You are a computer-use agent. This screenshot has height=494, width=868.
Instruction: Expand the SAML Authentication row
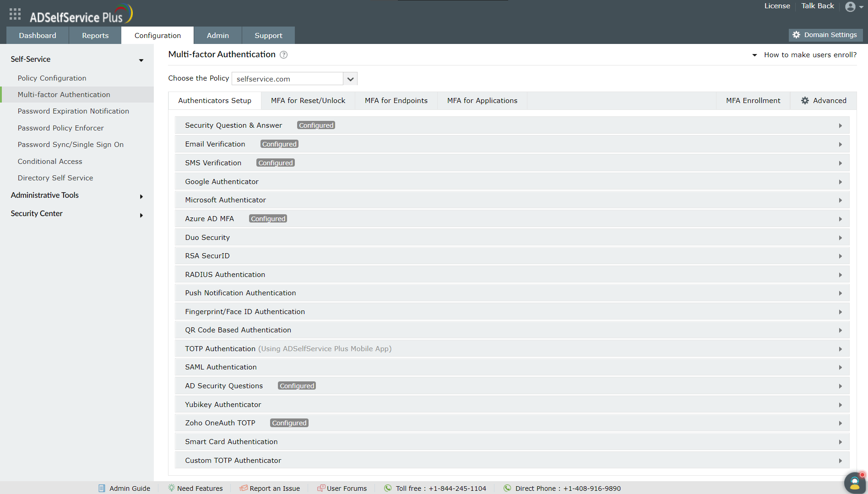512,367
